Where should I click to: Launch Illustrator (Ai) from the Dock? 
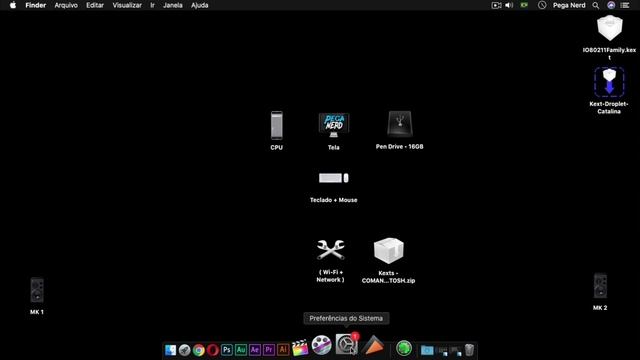coord(282,350)
